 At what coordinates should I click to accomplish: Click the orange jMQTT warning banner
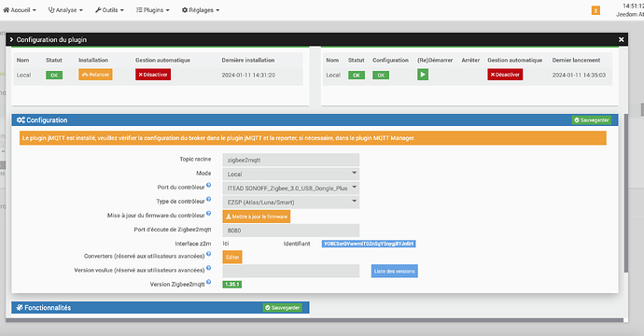[x=313, y=138]
